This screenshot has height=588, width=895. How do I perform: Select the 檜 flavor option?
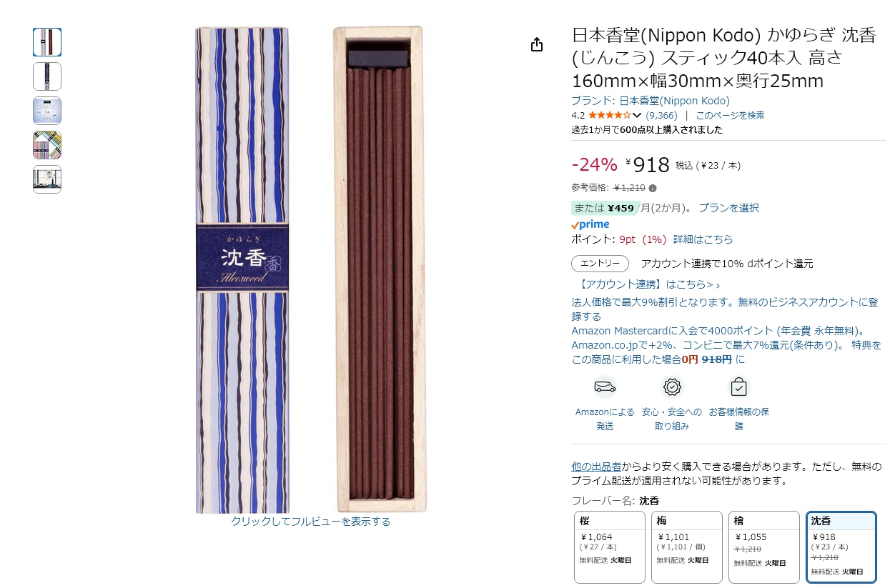(764, 547)
